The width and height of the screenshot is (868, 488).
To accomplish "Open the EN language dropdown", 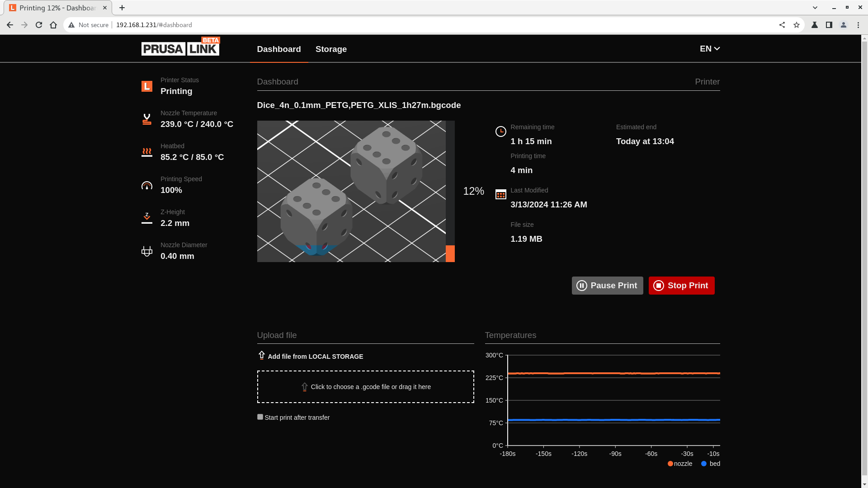I will pos(709,49).
